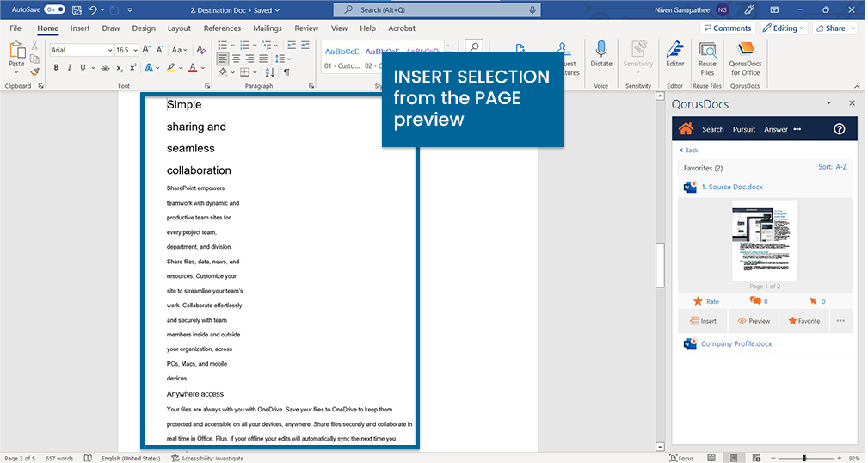The width and height of the screenshot is (868, 463).
Task: Switch to the Insert ribbon tab
Action: 80,28
